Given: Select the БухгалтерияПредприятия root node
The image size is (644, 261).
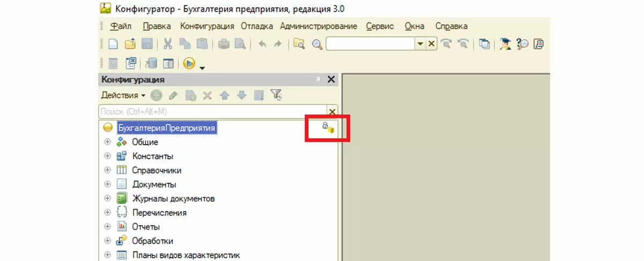Looking at the screenshot, I should click(167, 128).
